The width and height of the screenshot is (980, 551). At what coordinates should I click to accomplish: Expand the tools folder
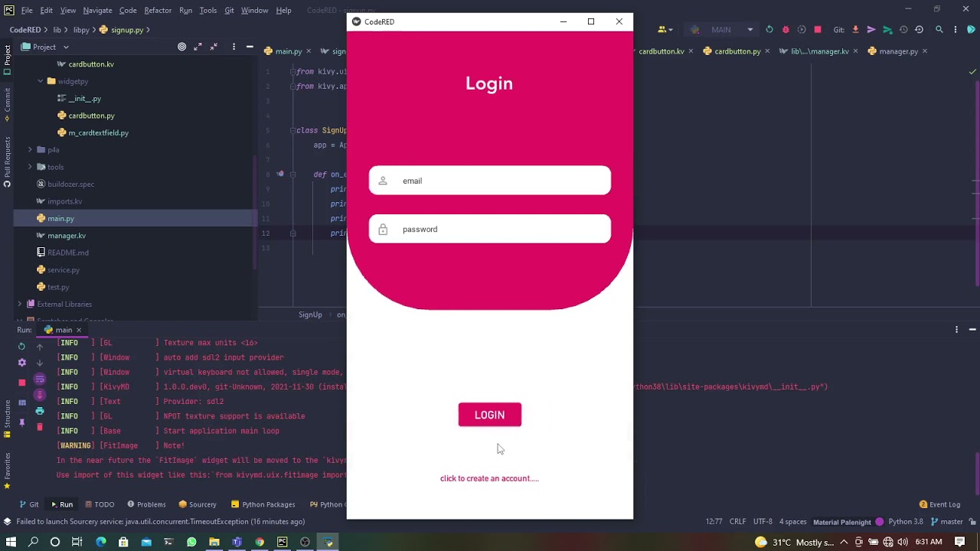pyautogui.click(x=30, y=167)
